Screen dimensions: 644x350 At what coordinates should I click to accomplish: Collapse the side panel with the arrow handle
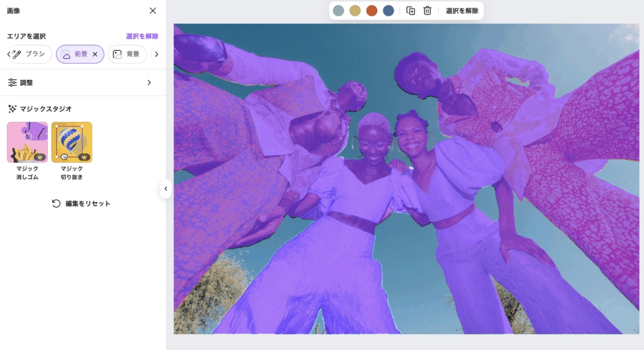165,189
